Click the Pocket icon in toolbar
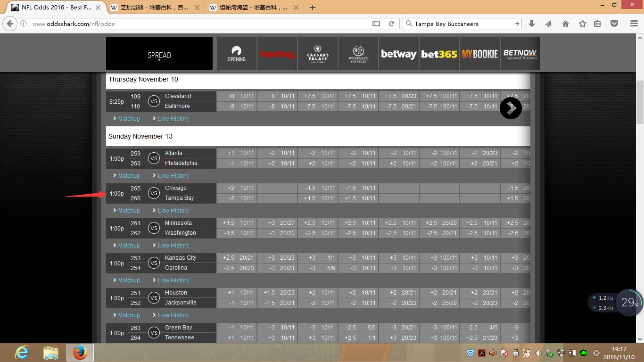 (614, 24)
